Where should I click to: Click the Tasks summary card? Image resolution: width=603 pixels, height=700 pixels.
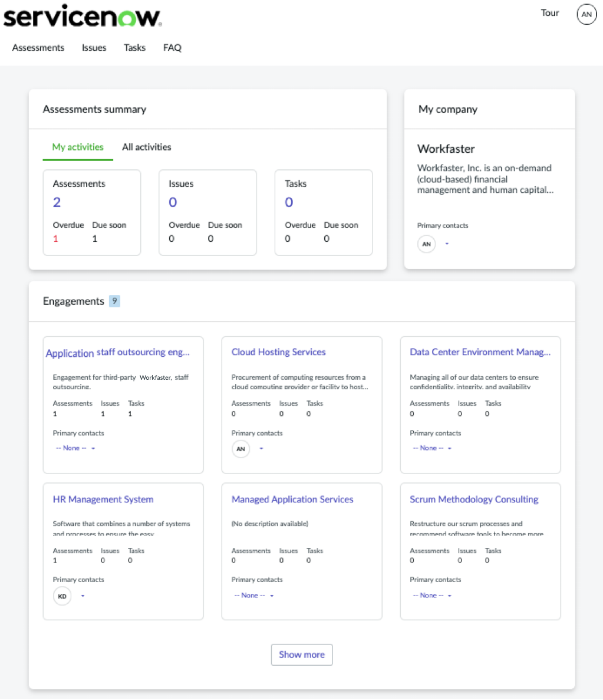pos(324,212)
